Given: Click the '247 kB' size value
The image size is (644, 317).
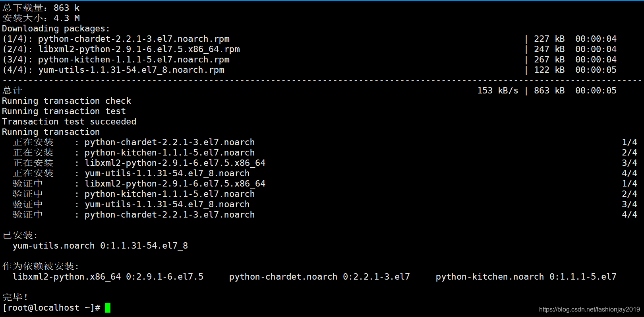Looking at the screenshot, I should click(x=549, y=49).
